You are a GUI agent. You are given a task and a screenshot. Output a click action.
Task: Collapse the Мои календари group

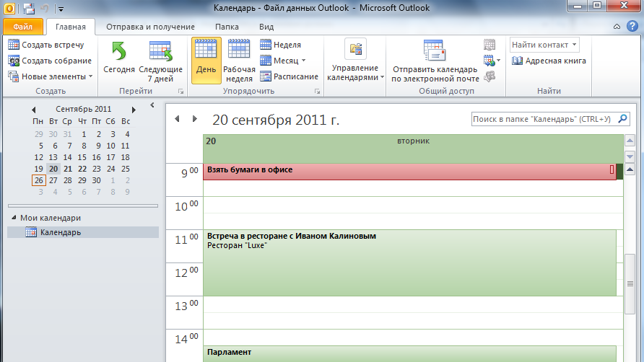click(14, 218)
